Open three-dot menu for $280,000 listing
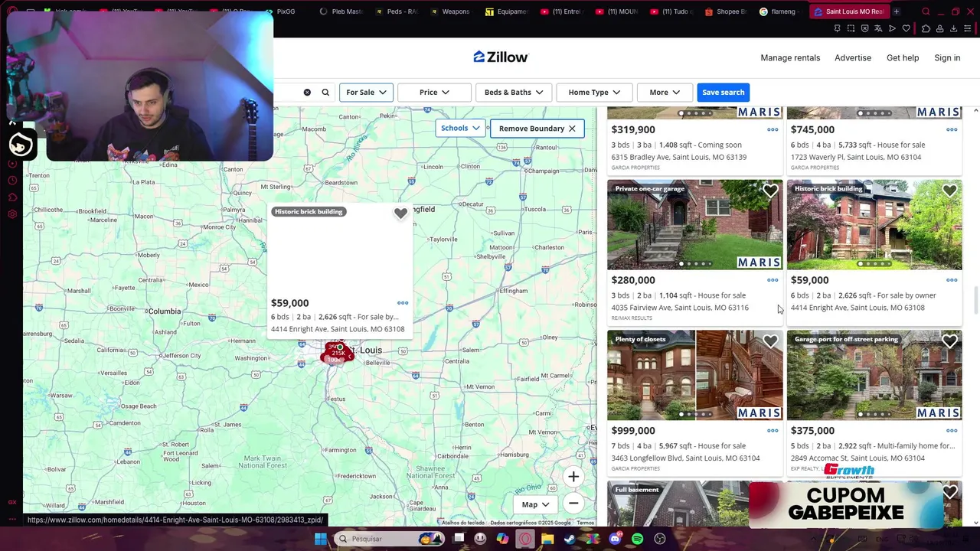 tap(773, 280)
